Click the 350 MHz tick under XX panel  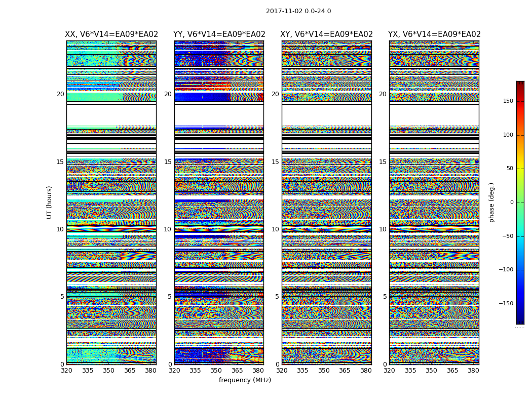click(x=108, y=371)
